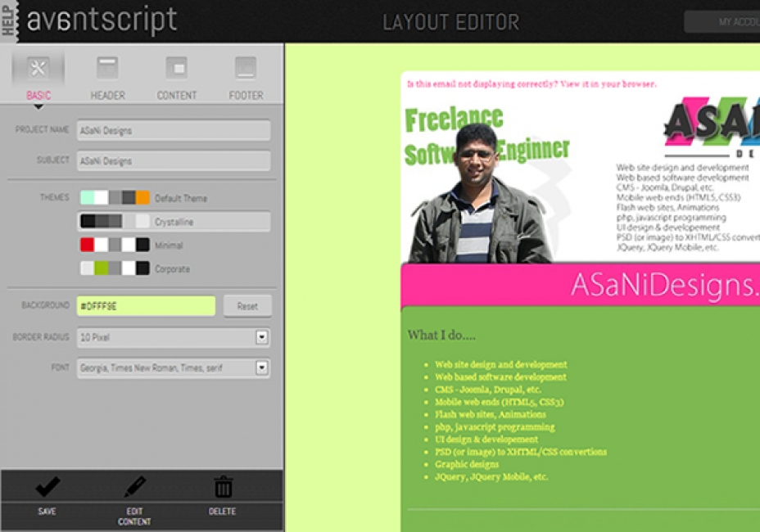Open the Font dropdown
The image size is (760, 532).
click(174, 367)
